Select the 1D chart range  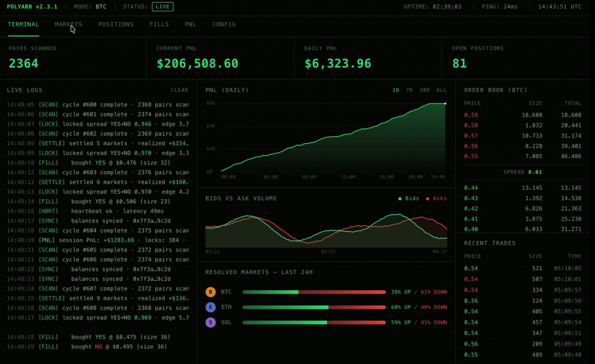coord(396,90)
